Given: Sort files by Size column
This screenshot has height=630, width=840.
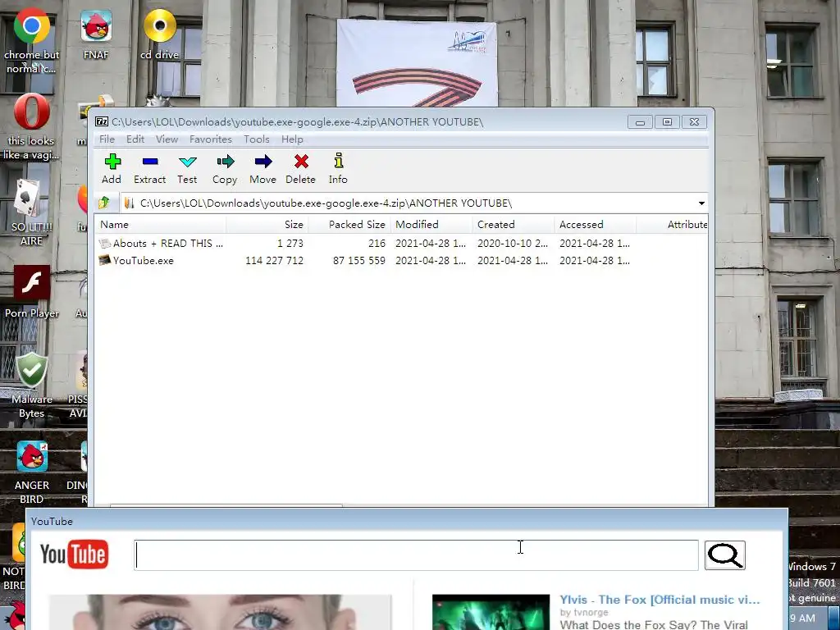Looking at the screenshot, I should point(267,225).
